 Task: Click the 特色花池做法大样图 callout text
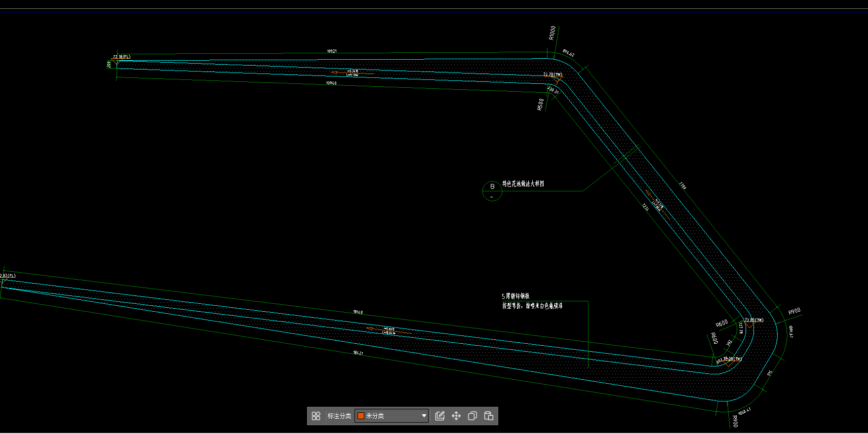(x=523, y=183)
